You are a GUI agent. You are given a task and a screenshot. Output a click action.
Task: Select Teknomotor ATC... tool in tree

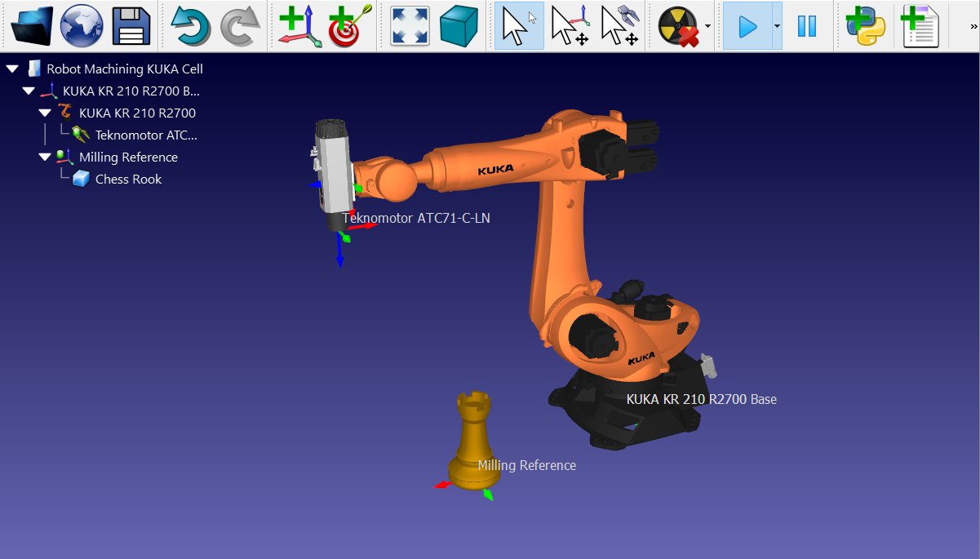(146, 135)
